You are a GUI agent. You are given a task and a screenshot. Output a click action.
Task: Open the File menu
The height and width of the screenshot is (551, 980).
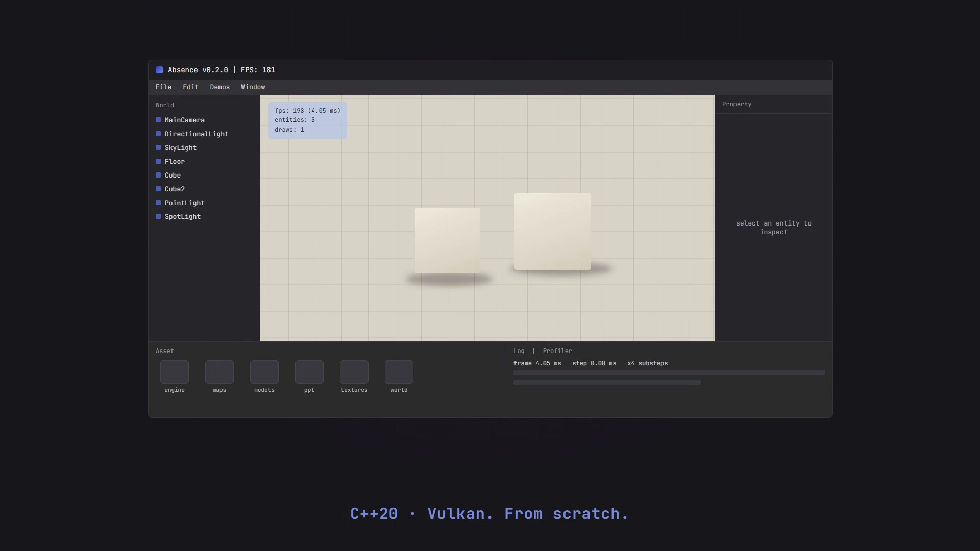(163, 87)
